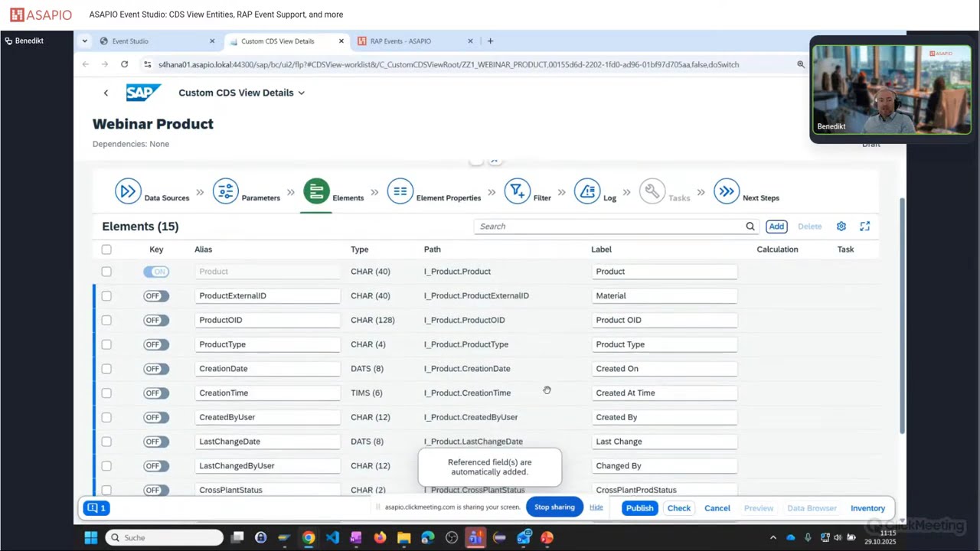This screenshot has height=551, width=980.
Task: Click the Cancel button
Action: pyautogui.click(x=717, y=508)
